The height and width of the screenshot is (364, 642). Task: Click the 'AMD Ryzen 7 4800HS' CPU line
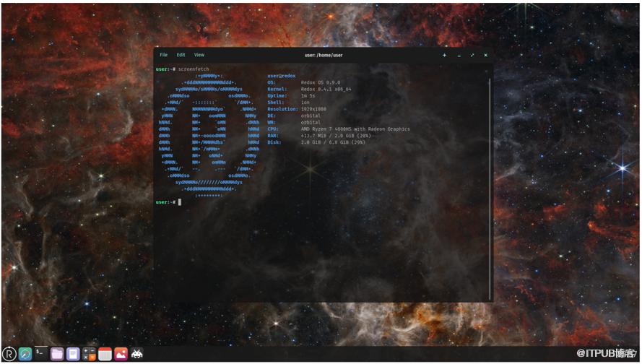(x=355, y=129)
